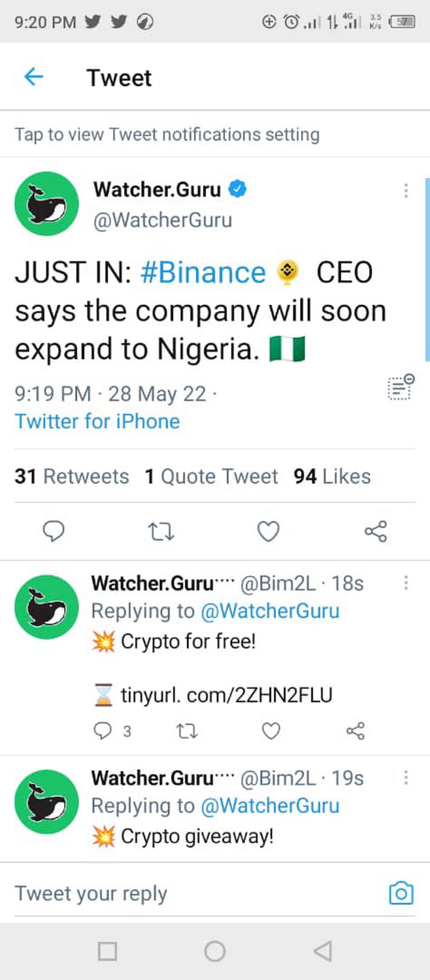This screenshot has width=430, height=980.
Task: Open the main tweet's three-dot menu
Action: tap(406, 191)
